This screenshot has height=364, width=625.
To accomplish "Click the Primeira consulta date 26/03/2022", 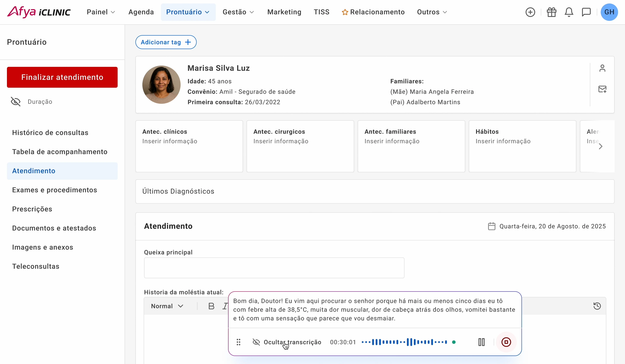I will point(263,102).
